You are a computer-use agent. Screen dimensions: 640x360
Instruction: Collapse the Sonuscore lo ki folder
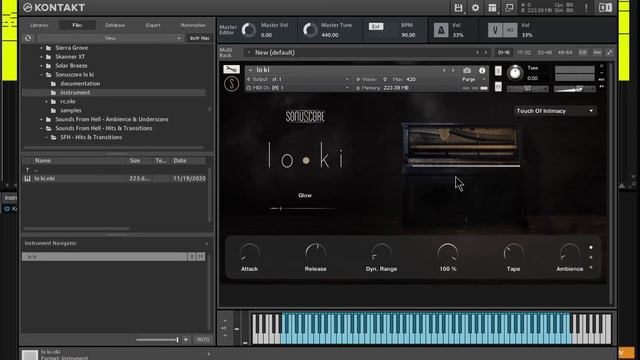tap(41, 75)
